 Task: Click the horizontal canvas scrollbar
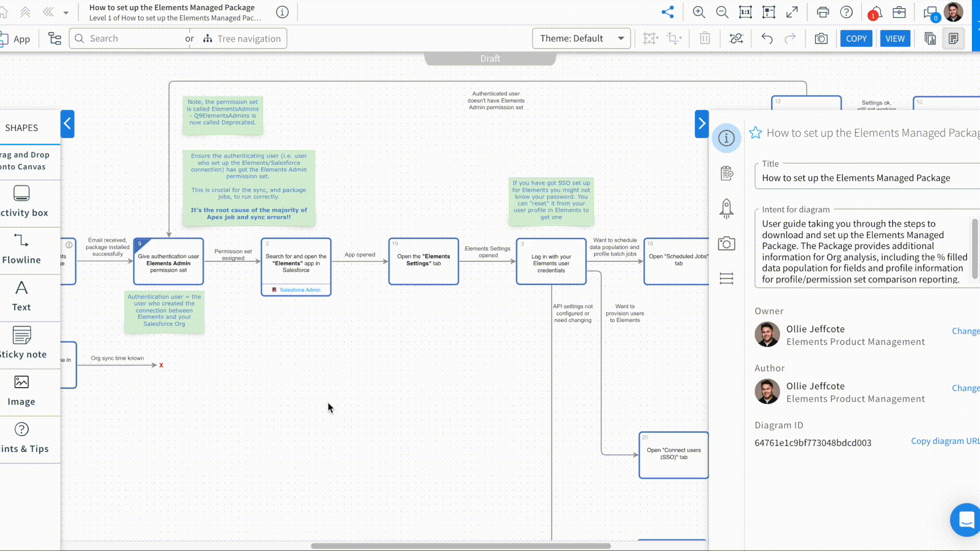pos(460,546)
